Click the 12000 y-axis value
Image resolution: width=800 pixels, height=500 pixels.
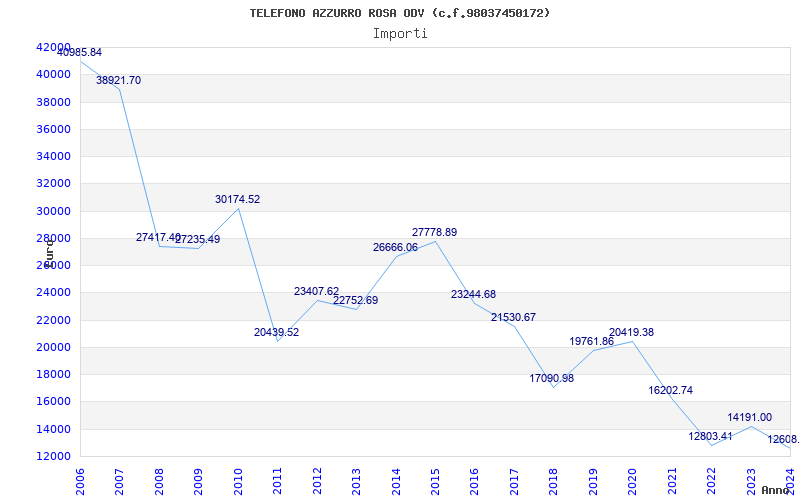(x=54, y=457)
